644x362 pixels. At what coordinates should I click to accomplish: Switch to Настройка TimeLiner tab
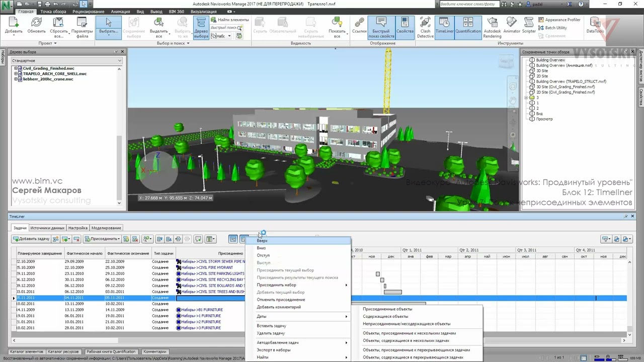coord(78,228)
